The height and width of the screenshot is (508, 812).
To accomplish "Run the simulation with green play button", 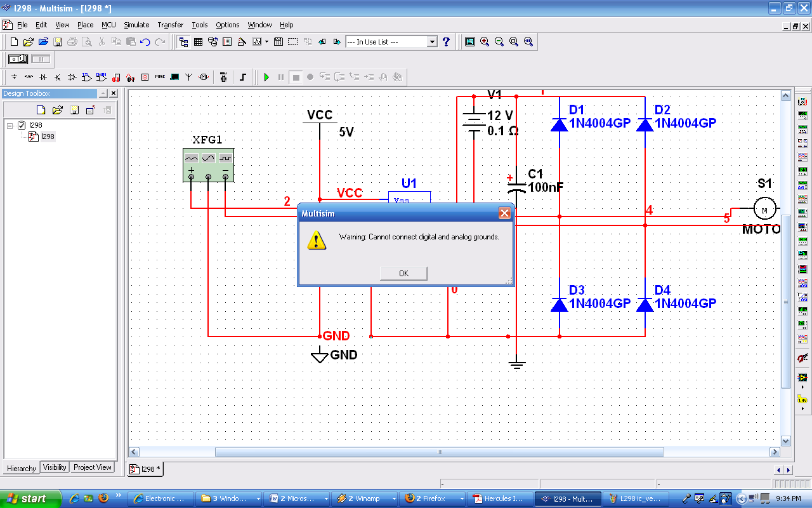I will coord(266,77).
